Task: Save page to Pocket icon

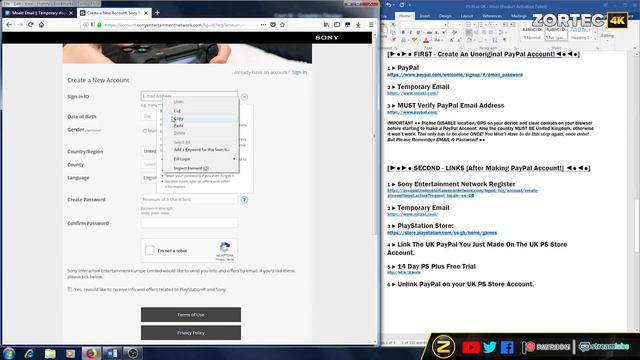Action: point(273,24)
